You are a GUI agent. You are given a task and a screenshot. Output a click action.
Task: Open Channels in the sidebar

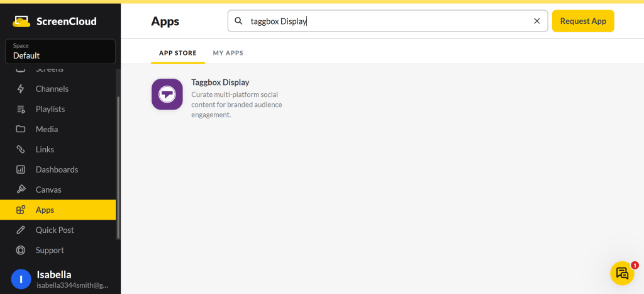(x=58, y=89)
